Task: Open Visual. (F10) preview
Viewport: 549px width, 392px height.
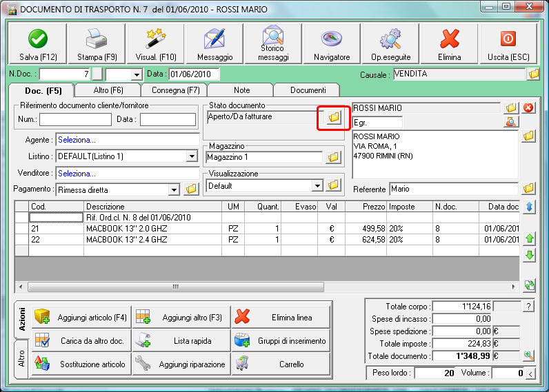Action: (x=156, y=44)
